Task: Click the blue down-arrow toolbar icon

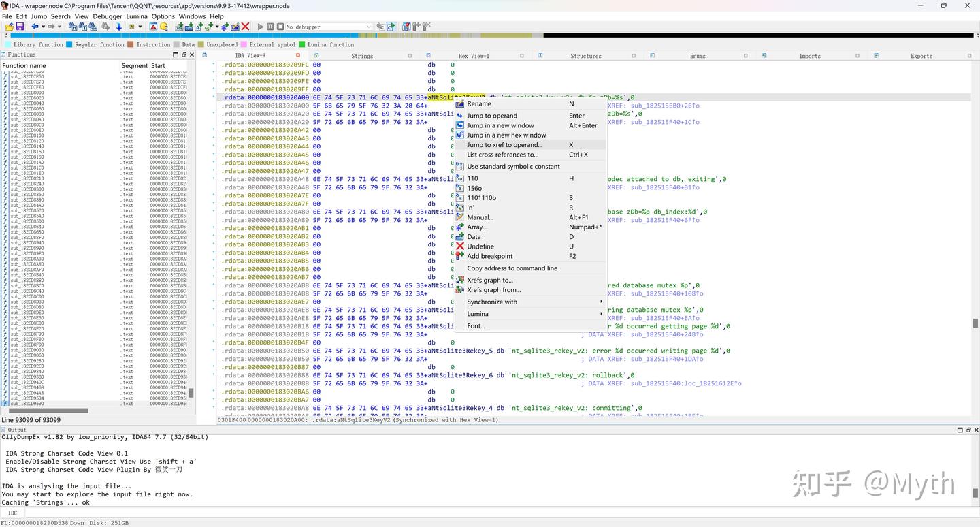Action: tap(118, 27)
